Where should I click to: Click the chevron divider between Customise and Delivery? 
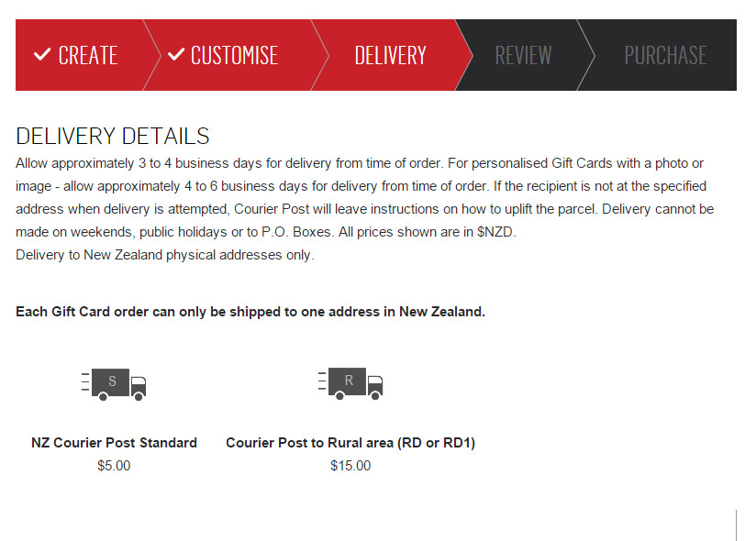click(320, 55)
